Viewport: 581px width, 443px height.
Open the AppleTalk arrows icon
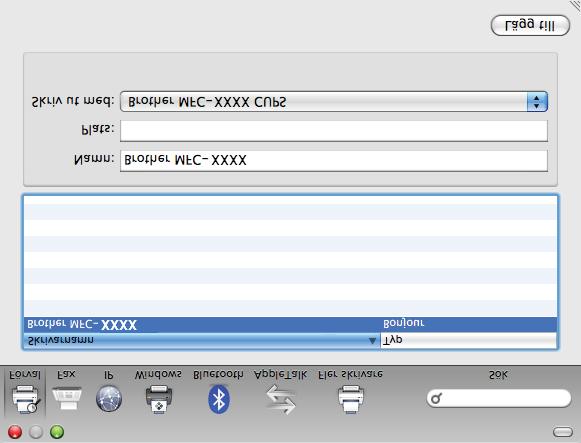(281, 399)
